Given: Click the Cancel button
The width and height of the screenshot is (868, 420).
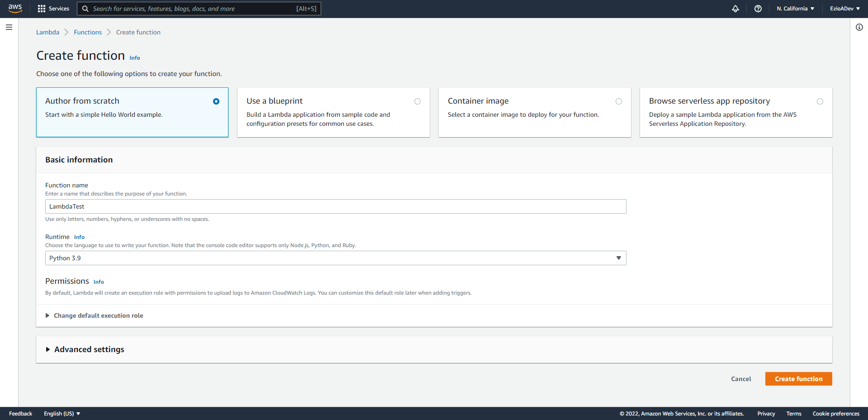Looking at the screenshot, I should [x=741, y=379].
